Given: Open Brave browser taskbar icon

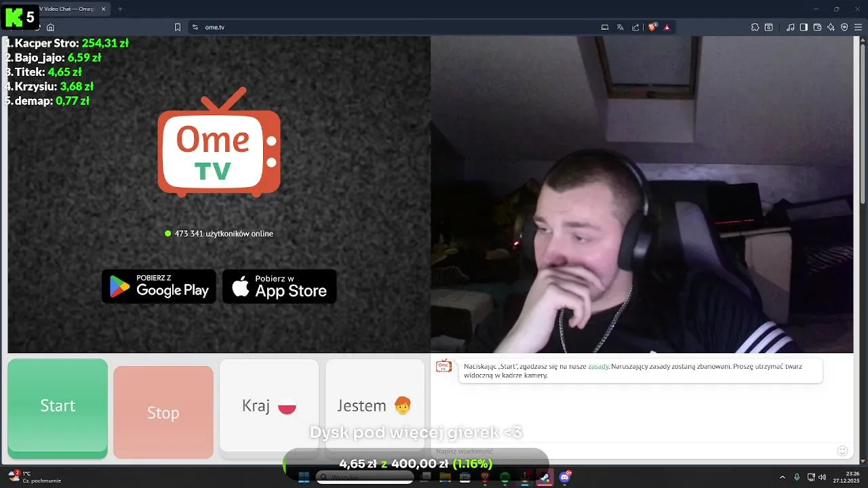Looking at the screenshot, I should [x=485, y=477].
